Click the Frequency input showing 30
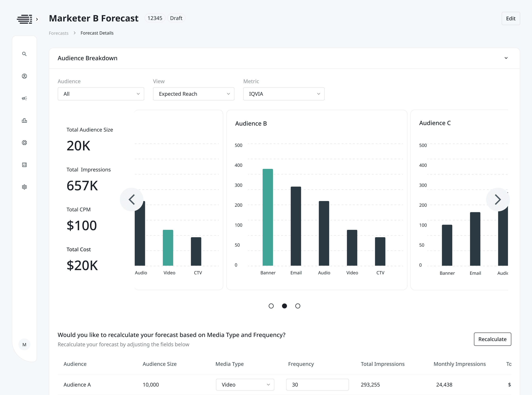Screen dimensions: 532x395 tap(317, 384)
